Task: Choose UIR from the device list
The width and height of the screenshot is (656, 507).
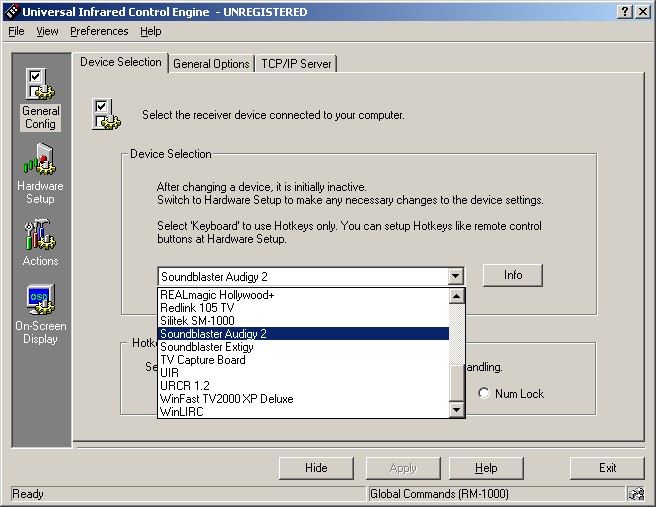Action: pyautogui.click(x=303, y=373)
